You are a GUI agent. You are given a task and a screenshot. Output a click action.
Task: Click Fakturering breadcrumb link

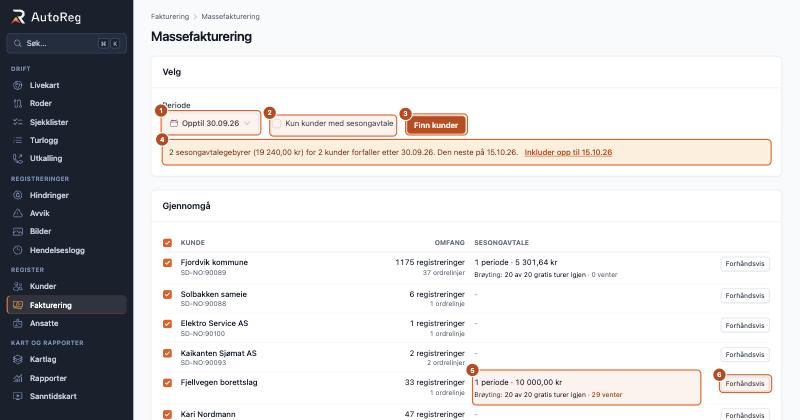(x=170, y=16)
